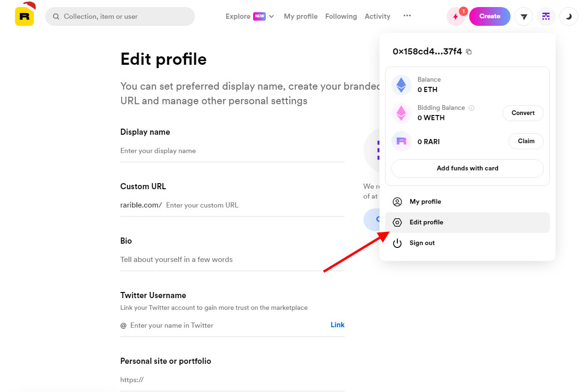Toggle dark mode with the moon icon

(x=569, y=16)
